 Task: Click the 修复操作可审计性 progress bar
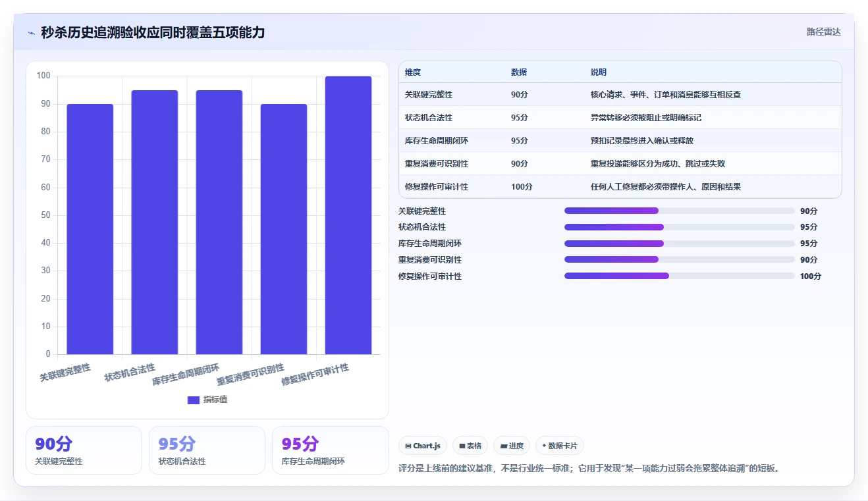click(680, 276)
